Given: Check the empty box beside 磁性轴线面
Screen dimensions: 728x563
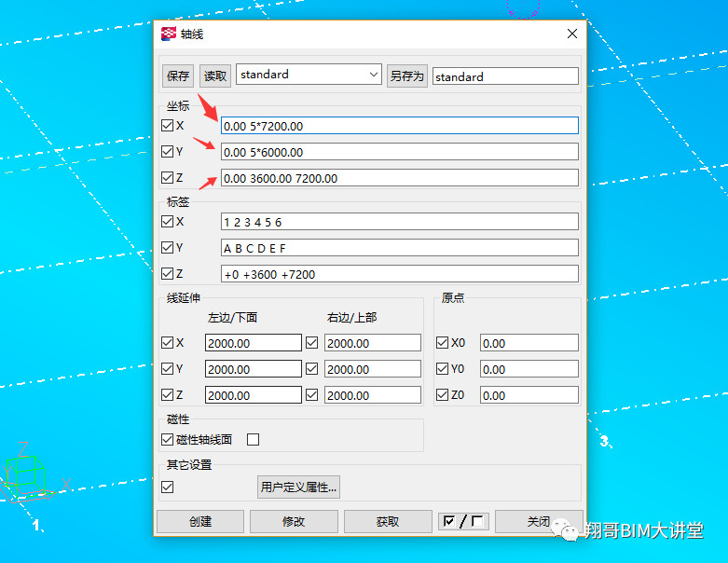Looking at the screenshot, I should coord(253,439).
